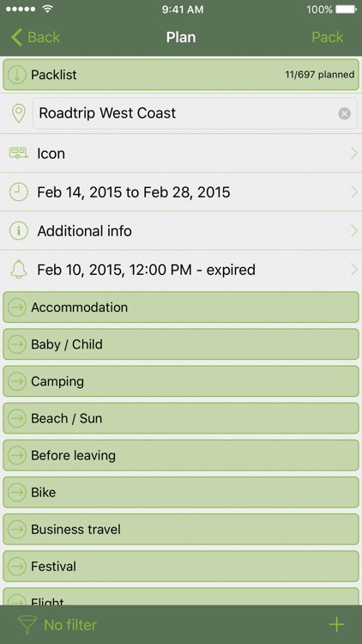Viewport: 362px width, 644px height.
Task: Tap the clock date icon
Action: tap(19, 192)
